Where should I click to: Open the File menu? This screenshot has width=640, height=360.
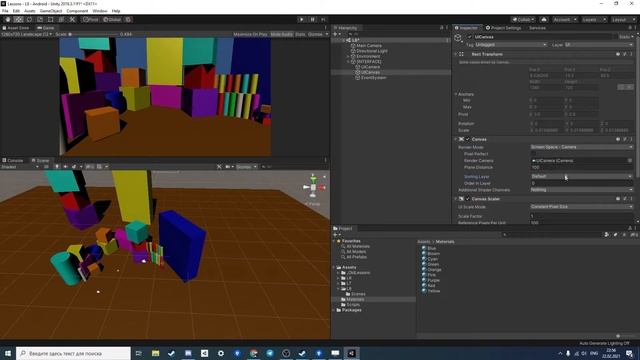coord(5,11)
